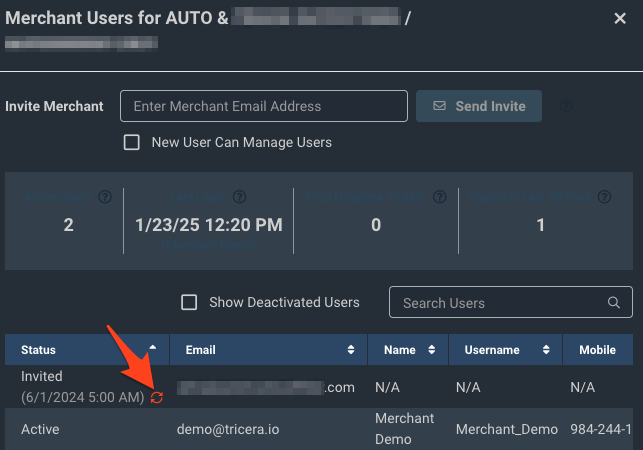Sort table by Email column arrows
This screenshot has width=643, height=450.
click(351, 350)
